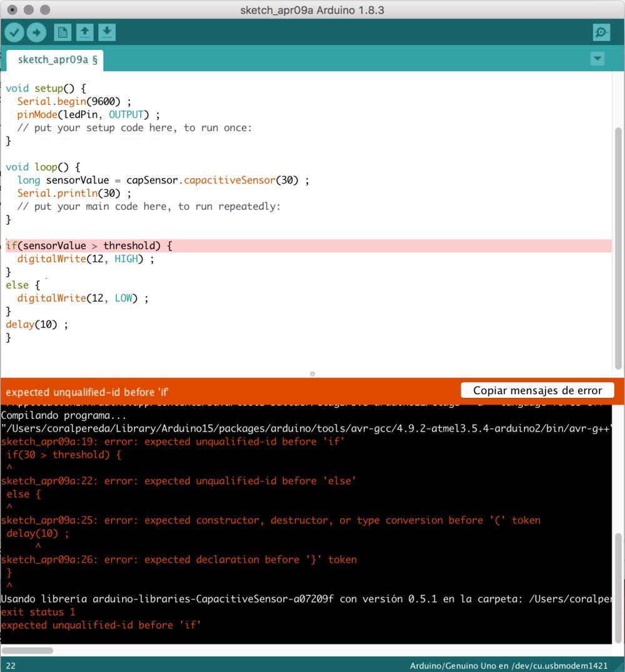Viewport: 625px width, 672px height.
Task: Upload sketch with the arrow button
Action: [36, 32]
